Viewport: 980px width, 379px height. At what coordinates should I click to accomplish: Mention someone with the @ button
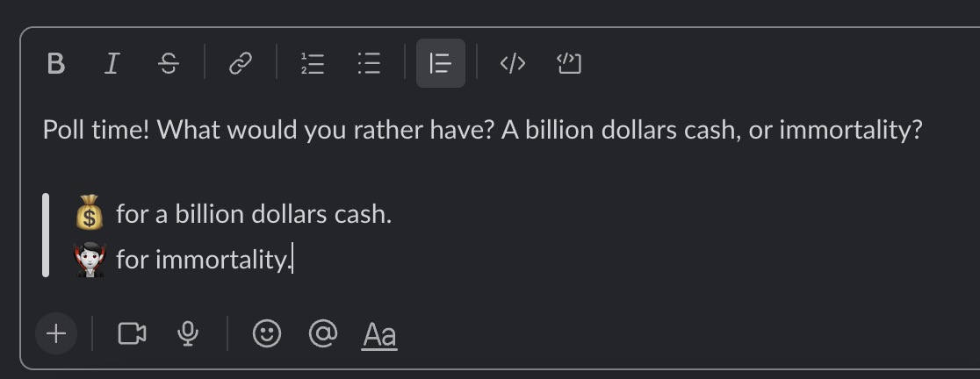(x=323, y=333)
